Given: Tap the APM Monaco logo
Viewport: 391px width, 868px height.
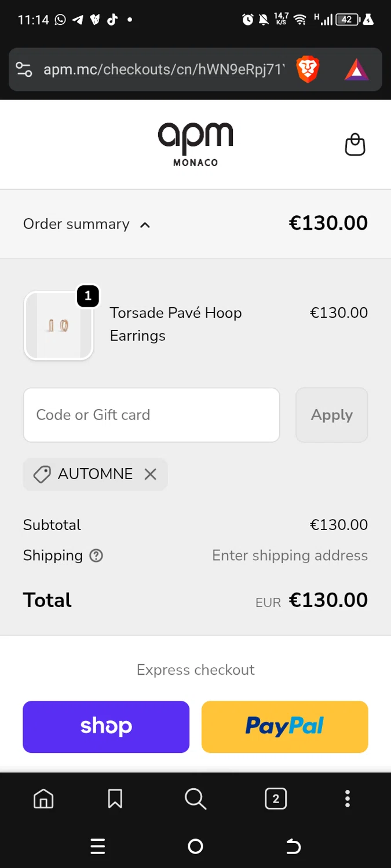Looking at the screenshot, I should 195,145.
